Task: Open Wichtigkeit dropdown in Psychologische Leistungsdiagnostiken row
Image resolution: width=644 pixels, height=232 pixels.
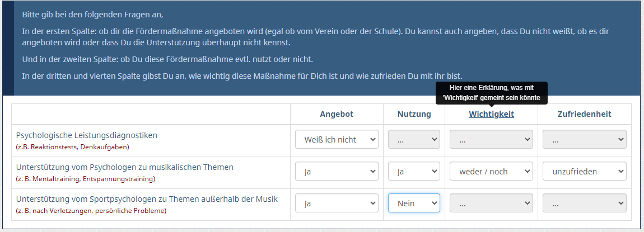Action: pos(491,140)
